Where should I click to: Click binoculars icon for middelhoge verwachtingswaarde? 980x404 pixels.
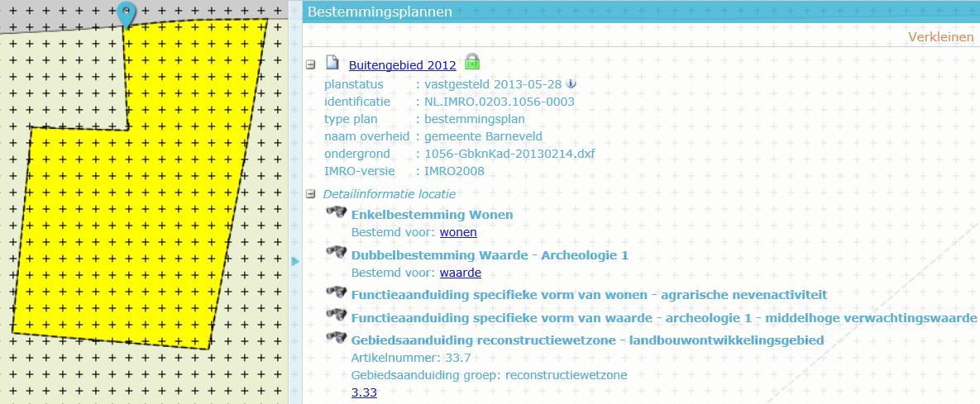coord(337,316)
